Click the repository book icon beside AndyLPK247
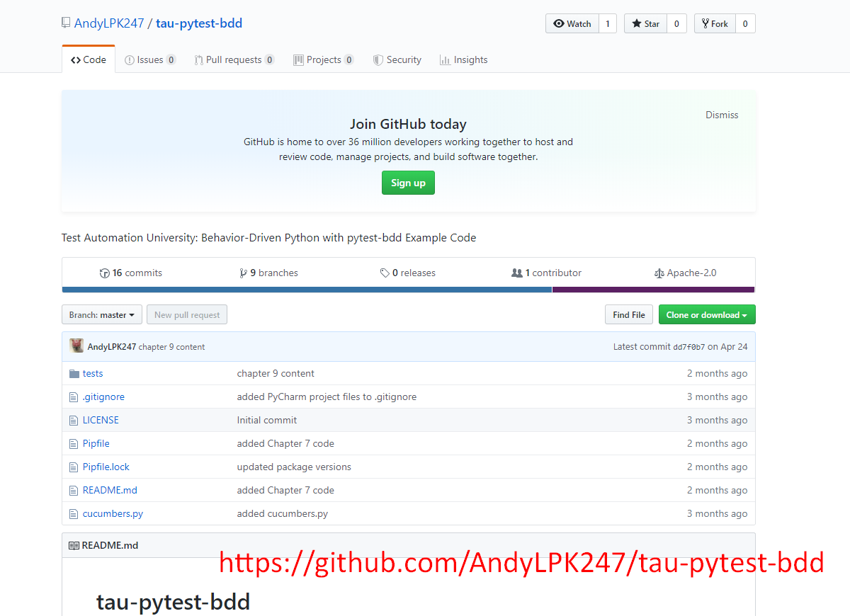 tap(66, 23)
